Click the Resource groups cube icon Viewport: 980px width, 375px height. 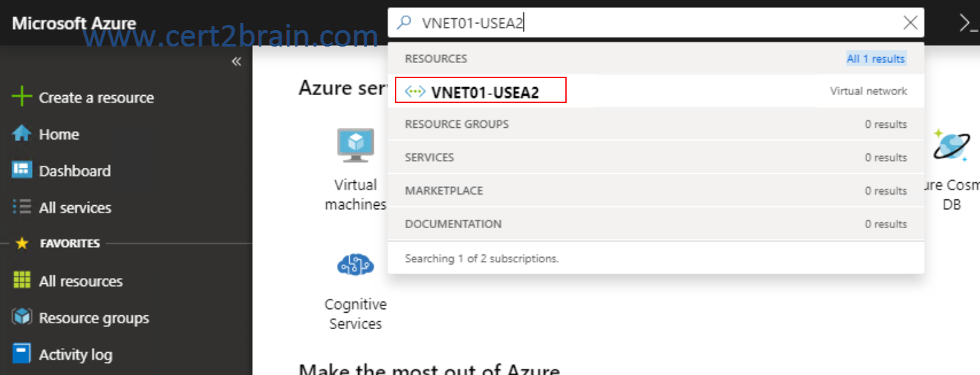[x=22, y=317]
